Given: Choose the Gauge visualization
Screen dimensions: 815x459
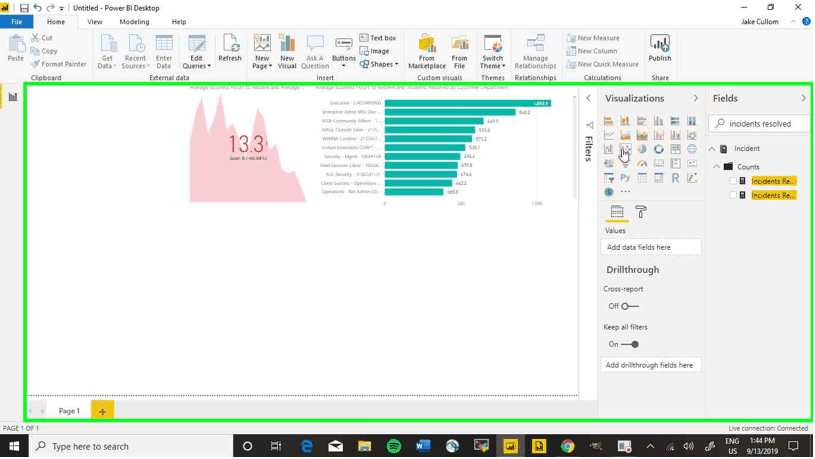Looking at the screenshot, I should point(642,163).
